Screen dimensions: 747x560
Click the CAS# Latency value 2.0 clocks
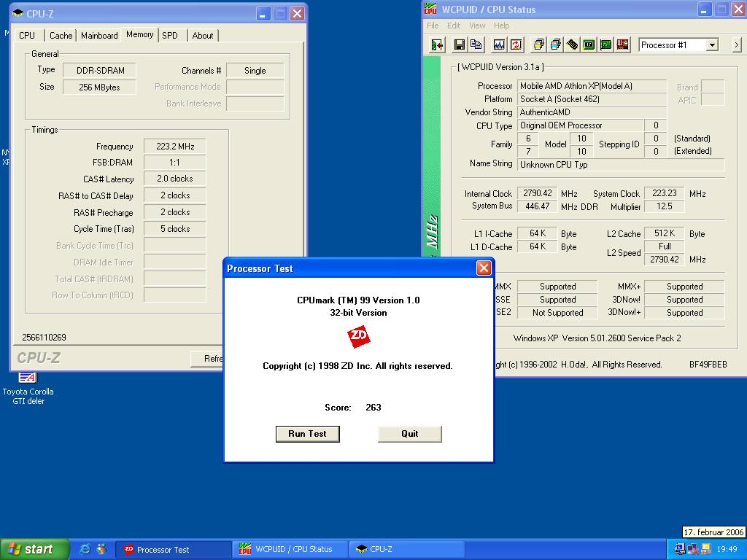(175, 179)
